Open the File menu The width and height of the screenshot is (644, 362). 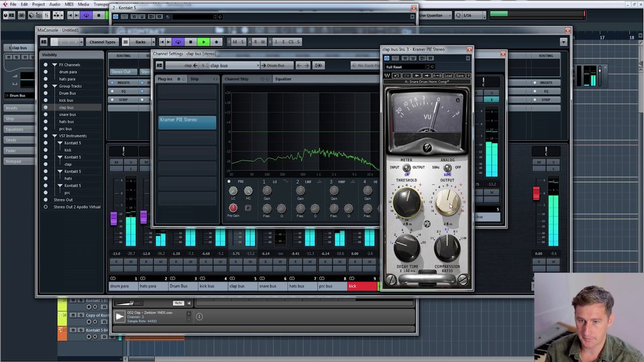13,4
